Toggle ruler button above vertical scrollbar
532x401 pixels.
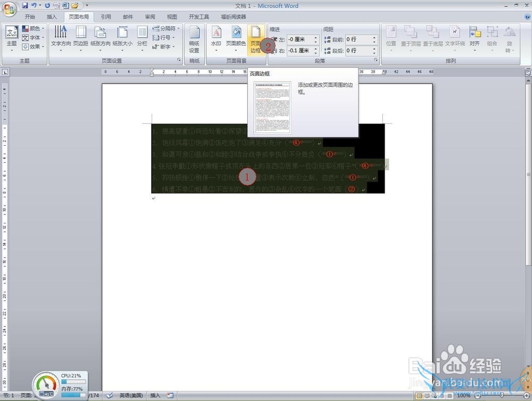pyautogui.click(x=528, y=72)
